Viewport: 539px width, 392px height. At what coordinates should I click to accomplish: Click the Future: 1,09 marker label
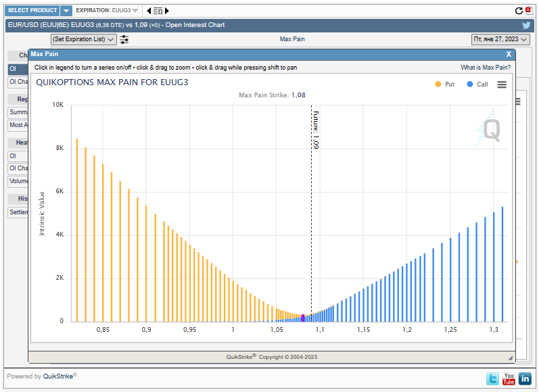click(316, 130)
